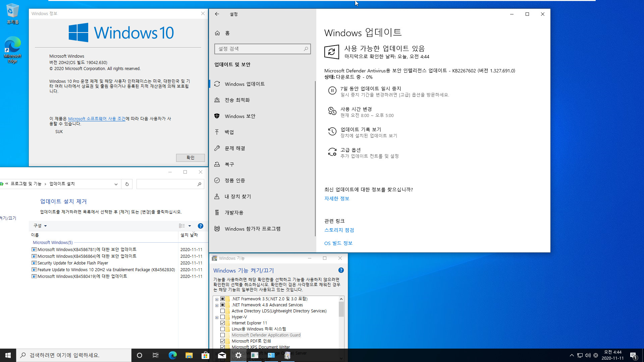
Task: Go back with the Settings back arrow
Action: [217, 14]
